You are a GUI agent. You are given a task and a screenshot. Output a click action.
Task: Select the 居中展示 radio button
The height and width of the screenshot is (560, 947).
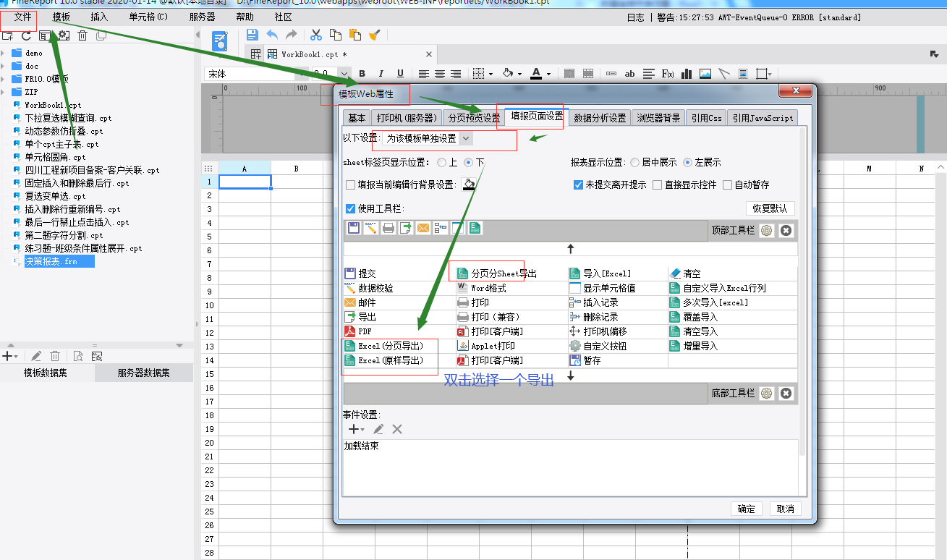pyautogui.click(x=635, y=163)
